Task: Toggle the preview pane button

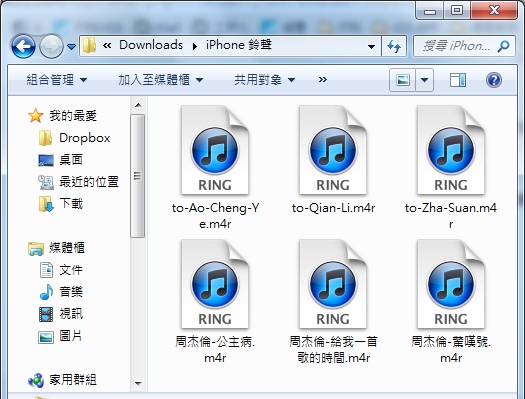Action: (x=457, y=80)
